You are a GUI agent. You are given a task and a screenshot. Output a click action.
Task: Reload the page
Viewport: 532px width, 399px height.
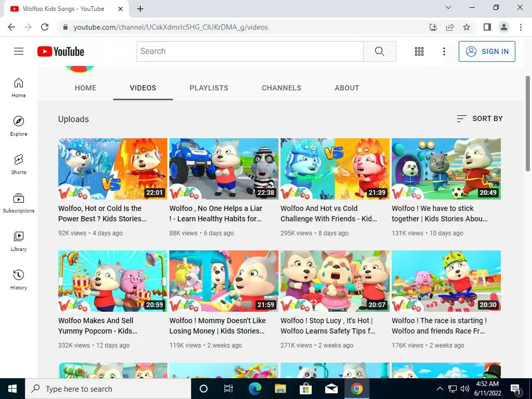tap(45, 27)
